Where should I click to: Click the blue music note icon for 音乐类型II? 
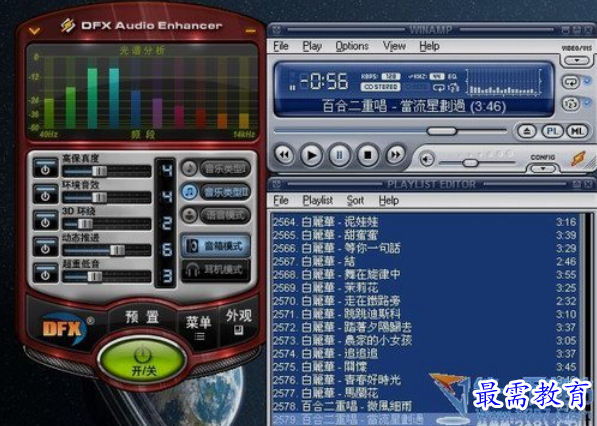pyautogui.click(x=189, y=191)
